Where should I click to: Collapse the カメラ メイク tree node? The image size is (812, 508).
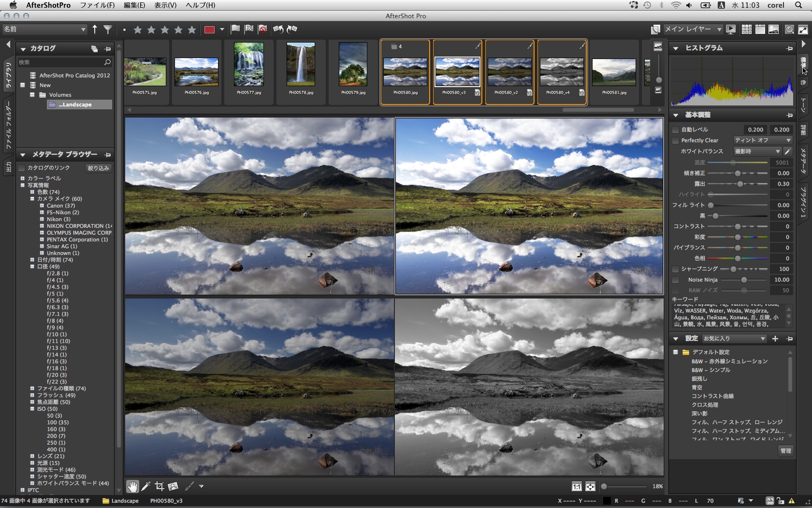coord(32,199)
